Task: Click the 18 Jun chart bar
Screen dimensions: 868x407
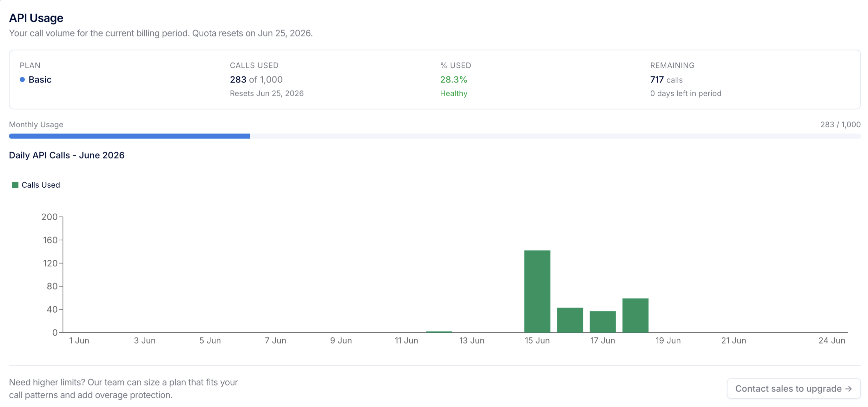Action: (635, 315)
